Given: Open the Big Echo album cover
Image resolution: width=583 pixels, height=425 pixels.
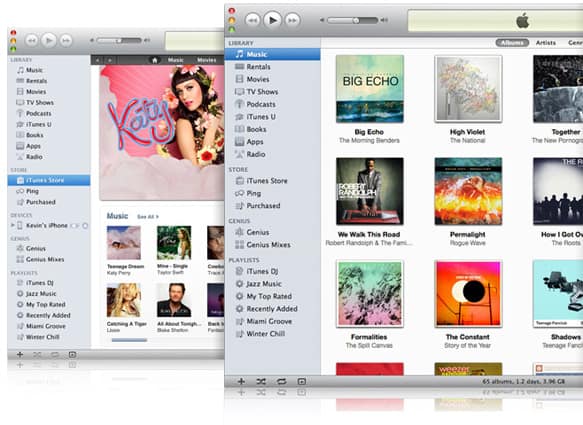Looking at the screenshot, I should 370,89.
